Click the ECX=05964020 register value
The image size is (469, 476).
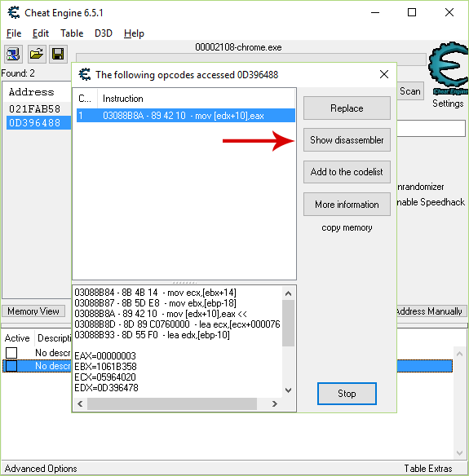pyautogui.click(x=105, y=377)
